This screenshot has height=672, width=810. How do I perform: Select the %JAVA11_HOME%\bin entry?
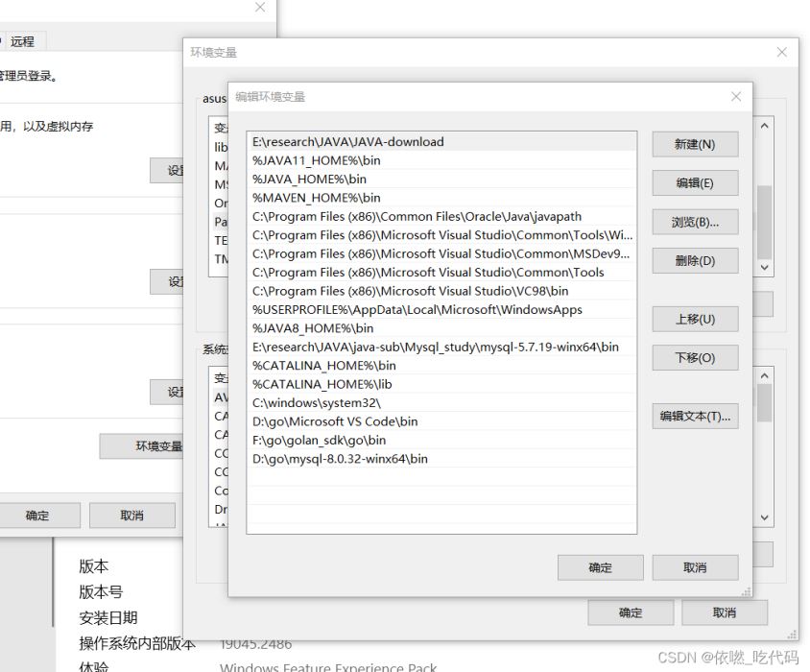click(x=384, y=160)
